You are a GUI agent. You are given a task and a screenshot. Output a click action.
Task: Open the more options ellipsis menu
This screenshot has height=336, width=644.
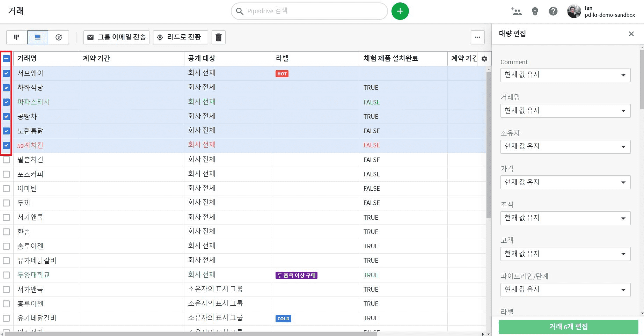pyautogui.click(x=478, y=37)
